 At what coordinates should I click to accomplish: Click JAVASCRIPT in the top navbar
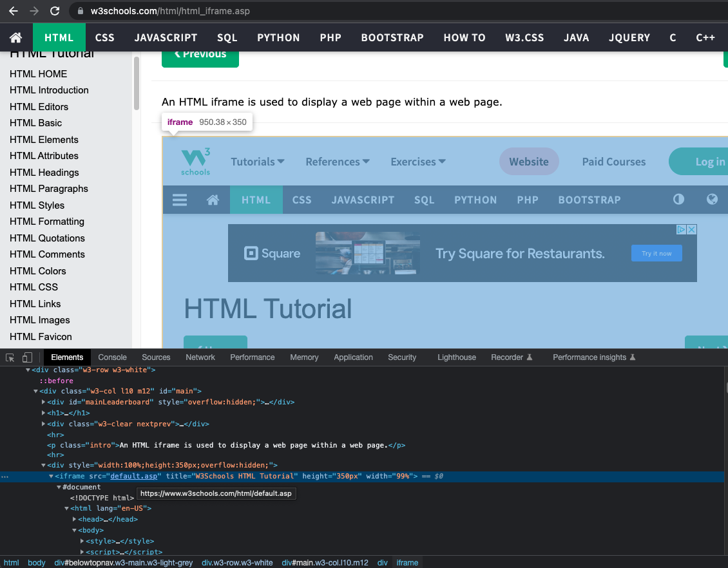pyautogui.click(x=166, y=37)
